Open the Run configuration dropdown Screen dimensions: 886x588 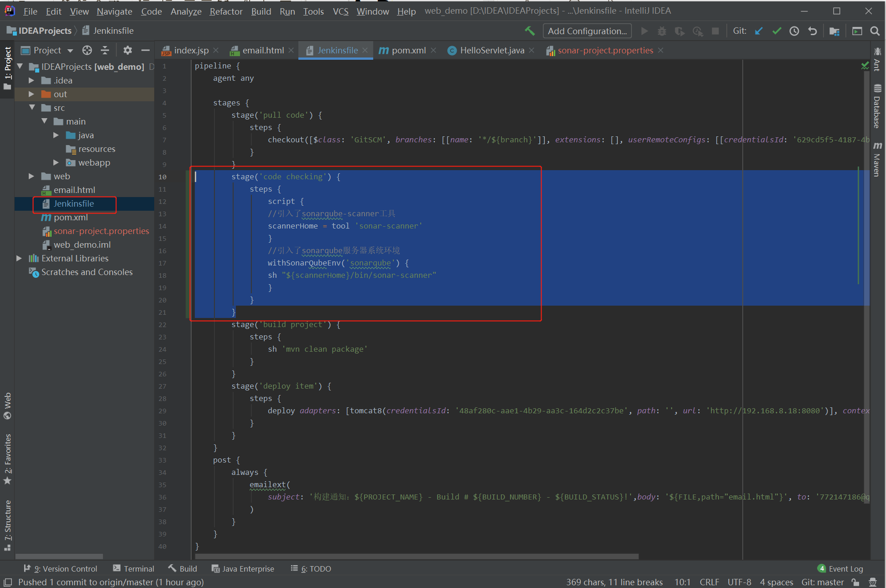click(x=586, y=31)
